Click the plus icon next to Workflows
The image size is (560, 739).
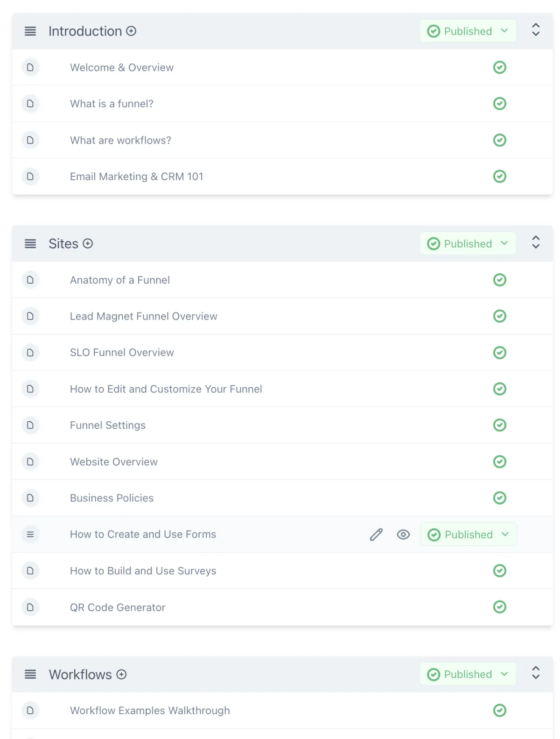[121, 675]
